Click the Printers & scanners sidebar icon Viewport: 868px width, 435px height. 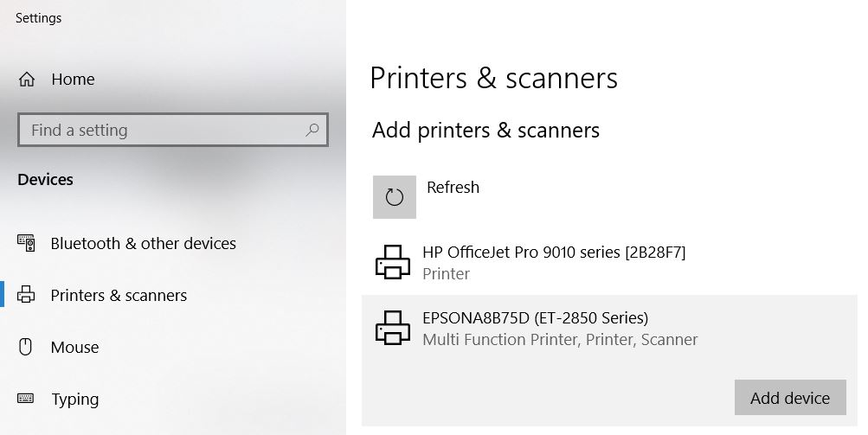coord(26,295)
